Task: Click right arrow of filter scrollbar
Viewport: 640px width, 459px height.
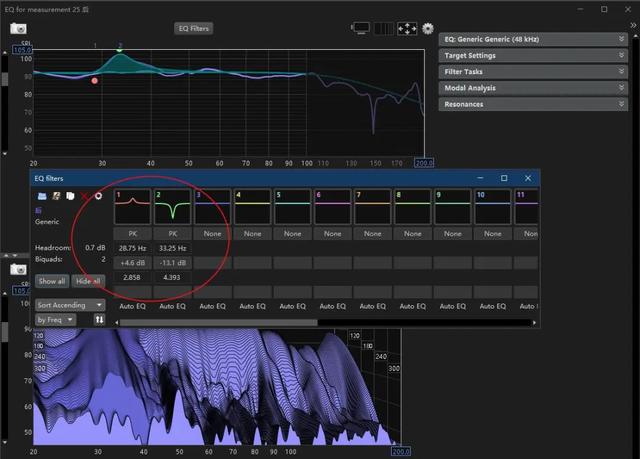Action: 534,323
